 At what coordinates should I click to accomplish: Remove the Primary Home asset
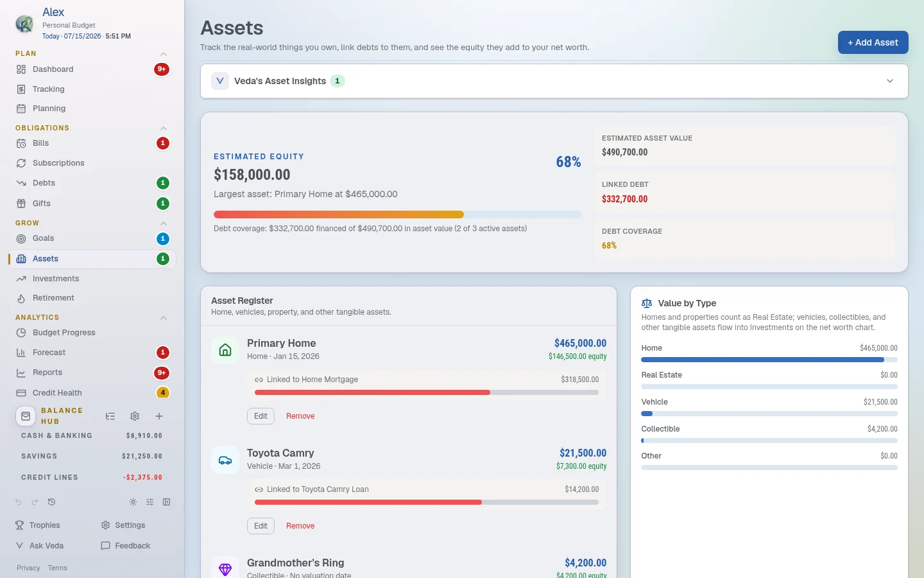(300, 416)
